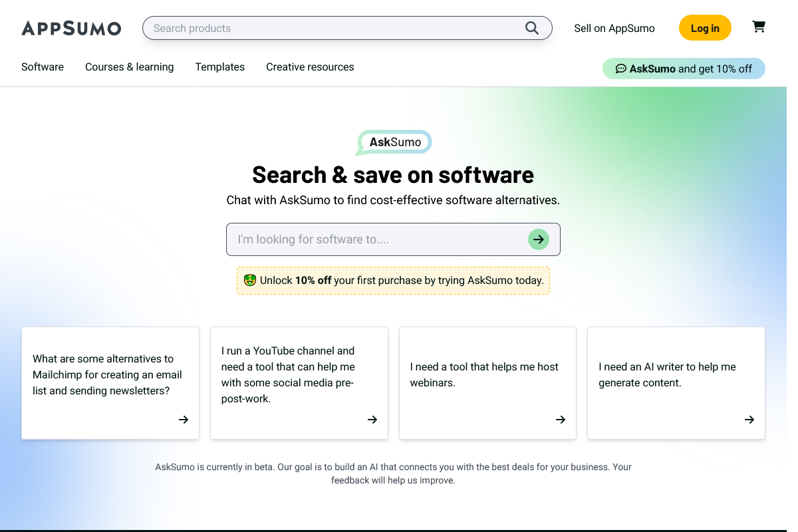Click the chat icon in the AskSumo discount pill
798x532 pixels.
620,68
